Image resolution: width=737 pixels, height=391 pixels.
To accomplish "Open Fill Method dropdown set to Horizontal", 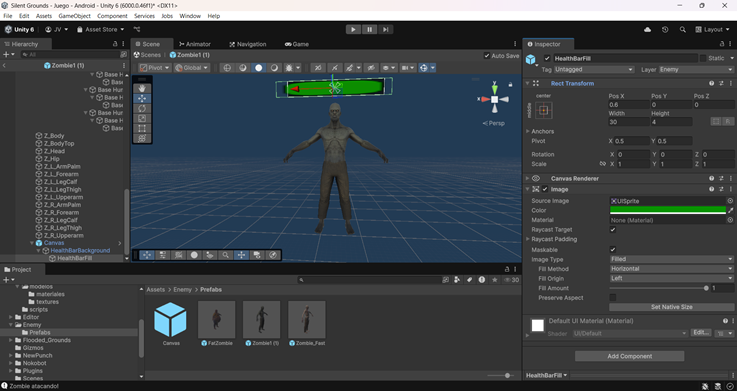I will tap(671, 269).
